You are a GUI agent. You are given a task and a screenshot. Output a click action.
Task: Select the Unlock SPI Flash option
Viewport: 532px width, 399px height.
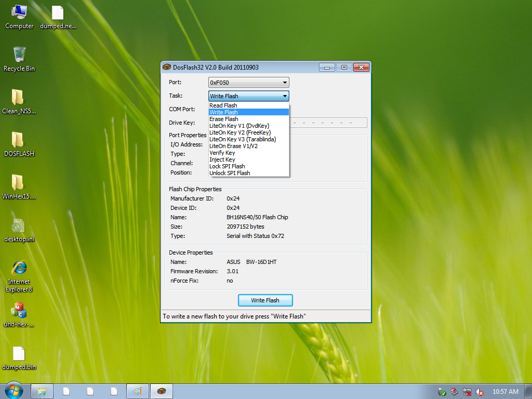click(x=230, y=173)
